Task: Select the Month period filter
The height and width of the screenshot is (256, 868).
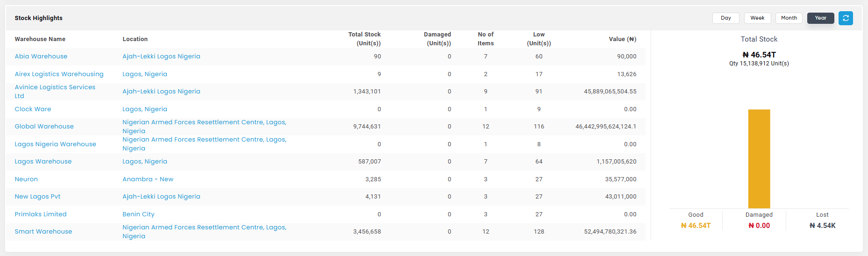Action: tap(789, 18)
